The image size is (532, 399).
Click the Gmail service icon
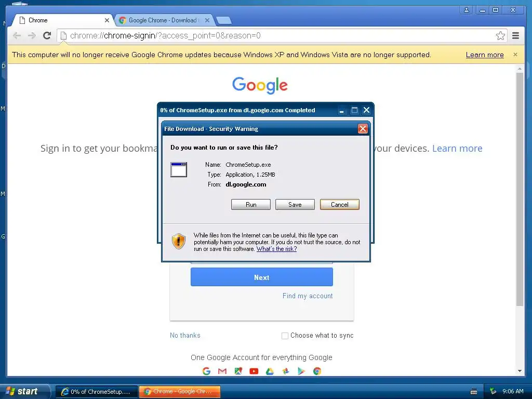(x=222, y=371)
